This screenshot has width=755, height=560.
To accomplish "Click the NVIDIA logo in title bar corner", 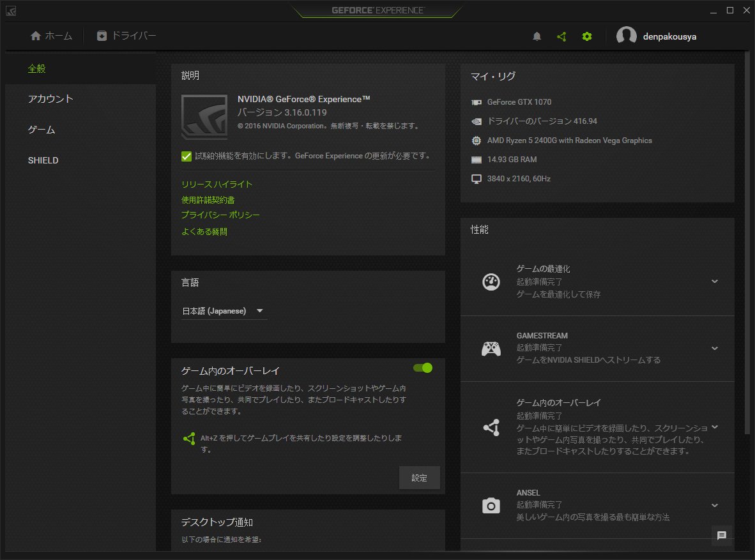I will point(11,11).
